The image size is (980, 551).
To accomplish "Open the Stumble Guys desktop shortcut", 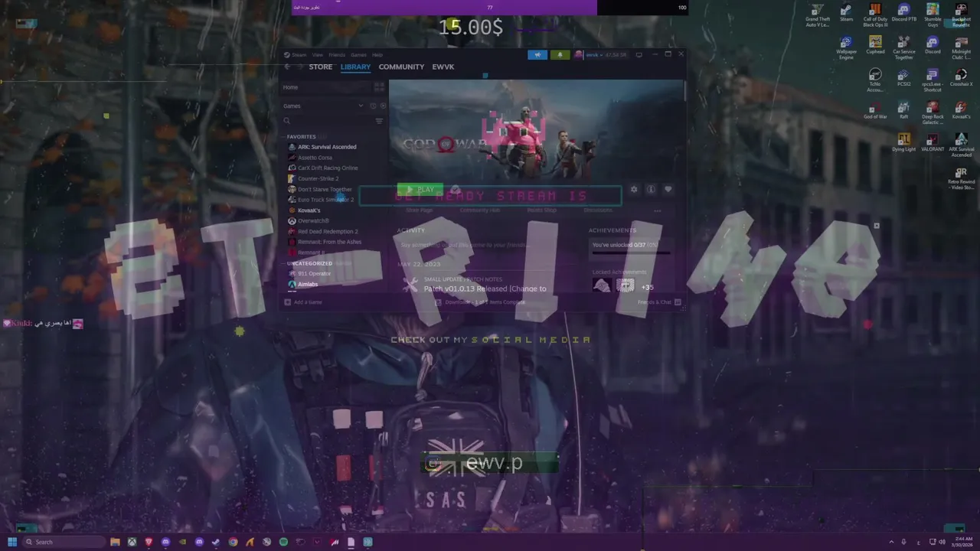I will point(933,15).
